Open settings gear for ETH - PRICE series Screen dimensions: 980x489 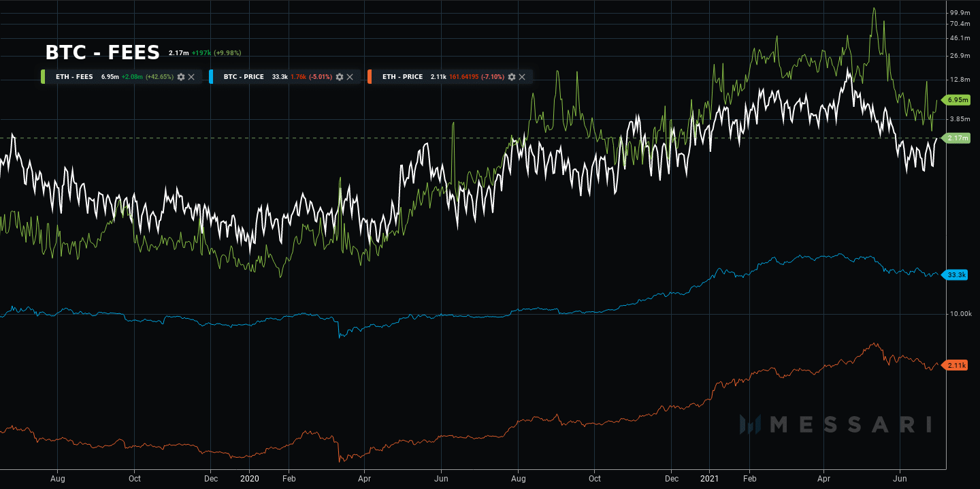click(512, 77)
